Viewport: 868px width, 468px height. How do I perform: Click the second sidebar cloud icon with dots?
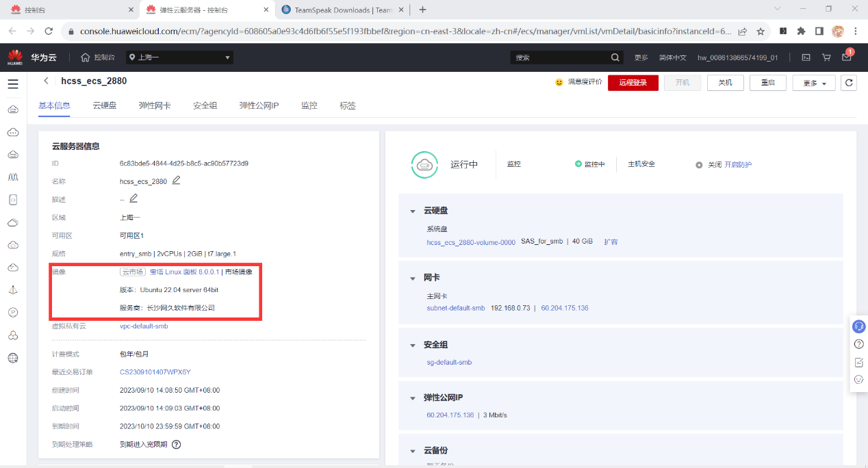click(12, 132)
